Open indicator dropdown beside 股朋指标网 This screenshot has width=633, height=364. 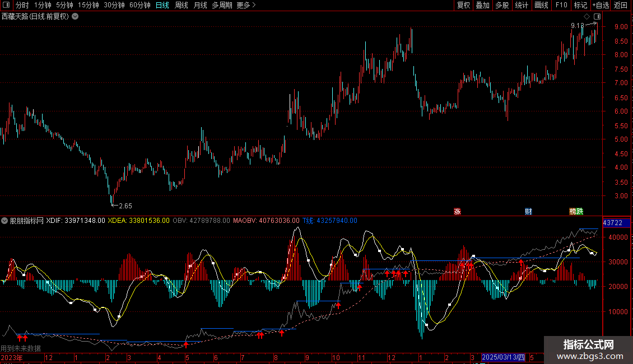pos(4,221)
